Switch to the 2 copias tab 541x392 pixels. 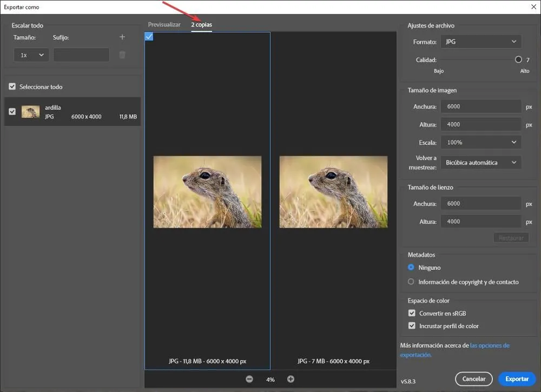pos(201,24)
